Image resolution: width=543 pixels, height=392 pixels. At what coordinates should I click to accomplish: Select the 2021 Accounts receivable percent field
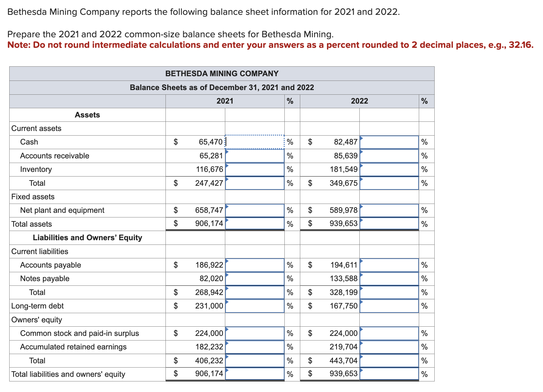point(255,156)
